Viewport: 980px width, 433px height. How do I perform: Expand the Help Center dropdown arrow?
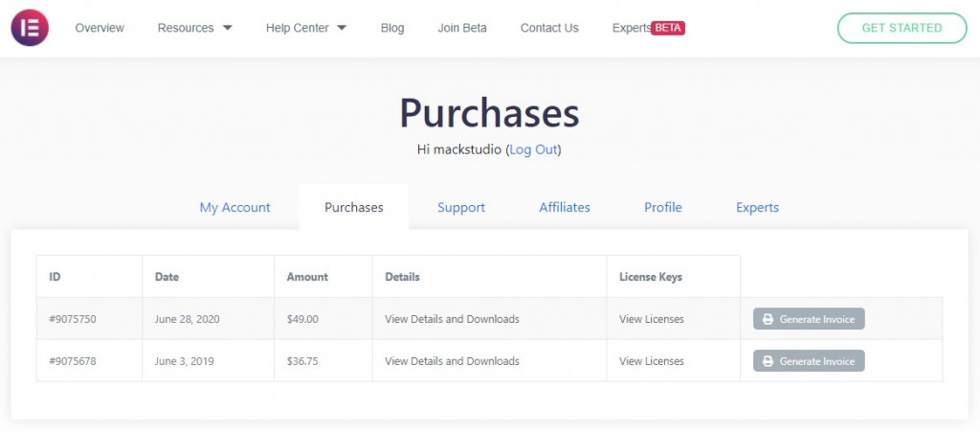(x=342, y=28)
